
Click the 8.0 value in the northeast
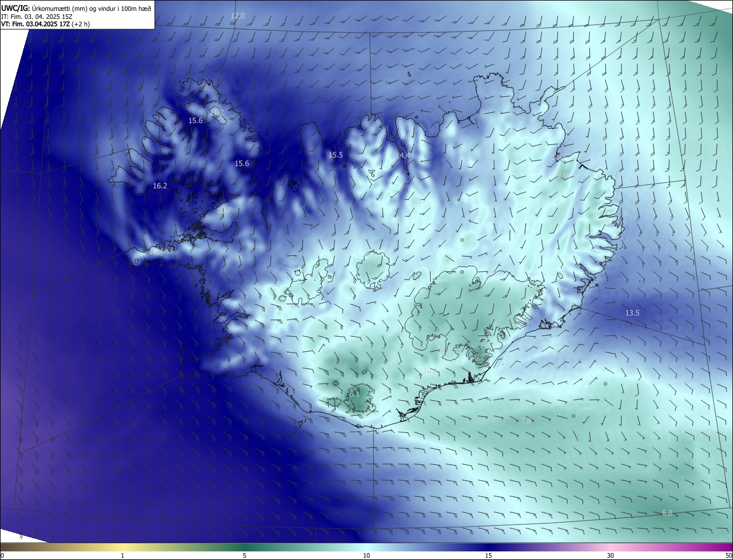[x=563, y=175]
